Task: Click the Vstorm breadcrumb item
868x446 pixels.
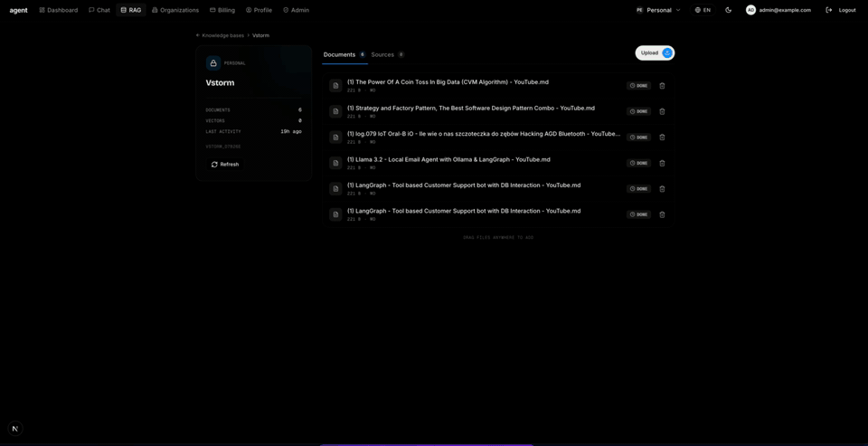Action: (260, 35)
